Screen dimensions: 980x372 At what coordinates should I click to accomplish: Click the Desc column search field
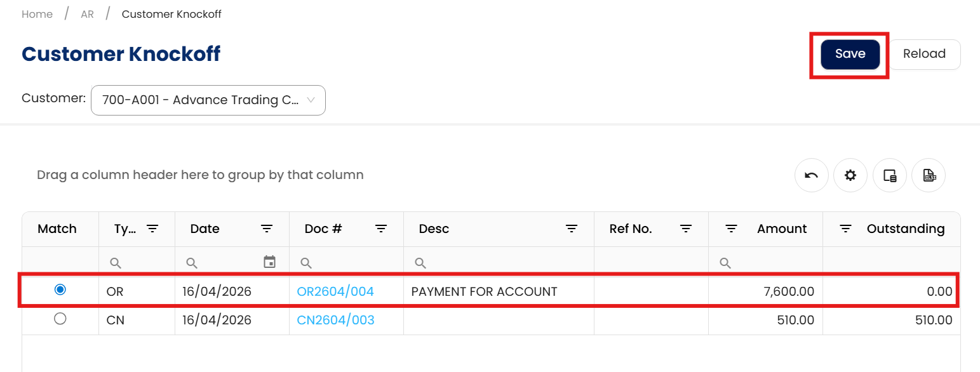(x=502, y=262)
